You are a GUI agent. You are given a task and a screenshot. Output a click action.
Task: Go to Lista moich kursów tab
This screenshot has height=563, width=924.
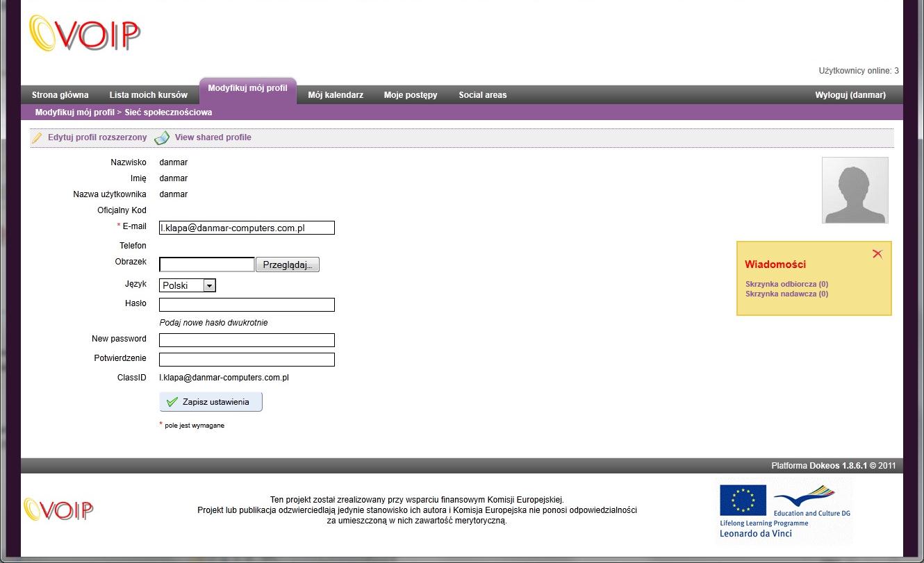coord(149,95)
